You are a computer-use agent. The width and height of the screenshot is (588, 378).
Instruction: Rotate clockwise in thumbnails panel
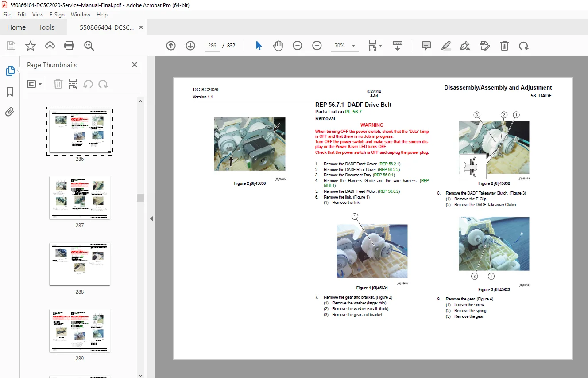click(103, 84)
